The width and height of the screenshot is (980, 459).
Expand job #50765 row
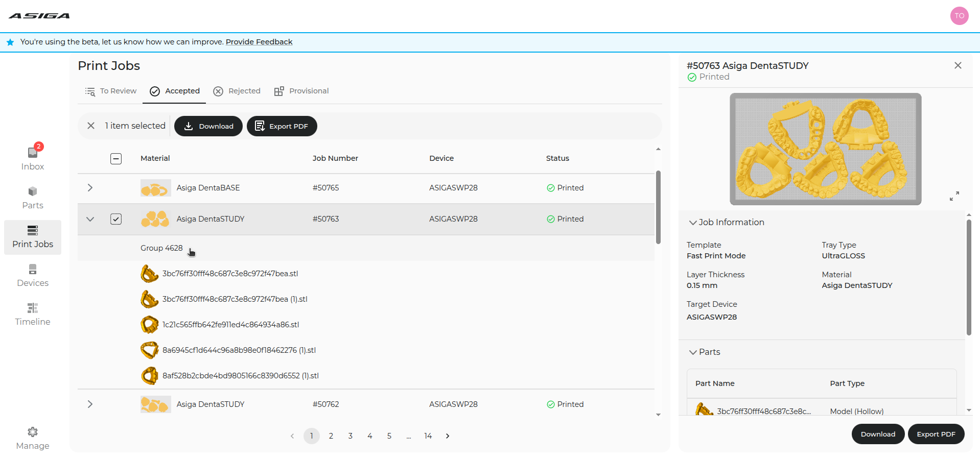tap(90, 188)
